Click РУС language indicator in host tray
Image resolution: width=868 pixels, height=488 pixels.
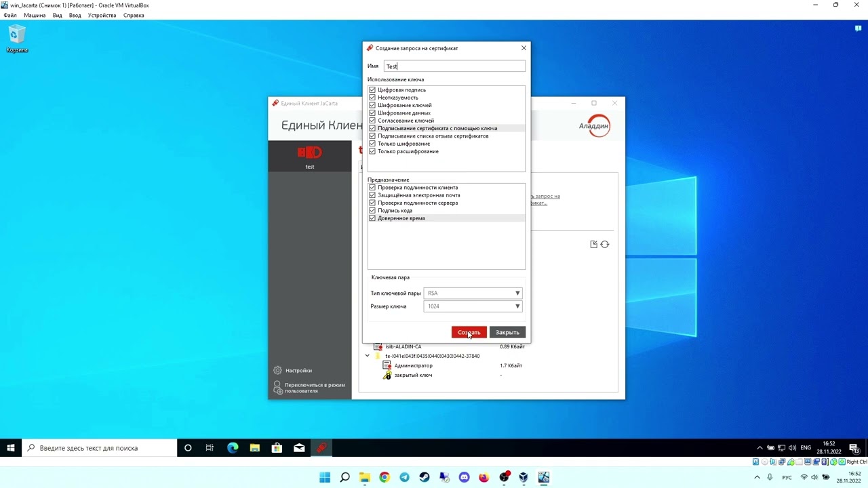pos(787,477)
